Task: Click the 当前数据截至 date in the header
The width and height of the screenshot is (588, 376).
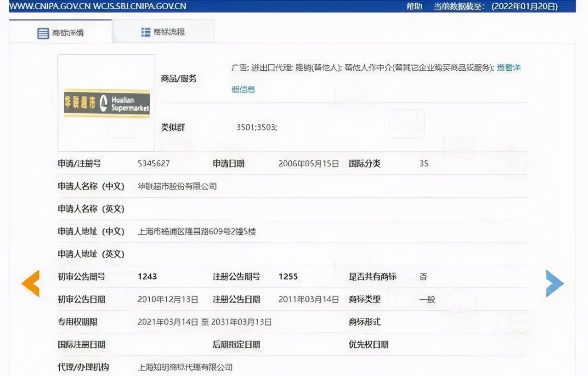Action: [496, 6]
